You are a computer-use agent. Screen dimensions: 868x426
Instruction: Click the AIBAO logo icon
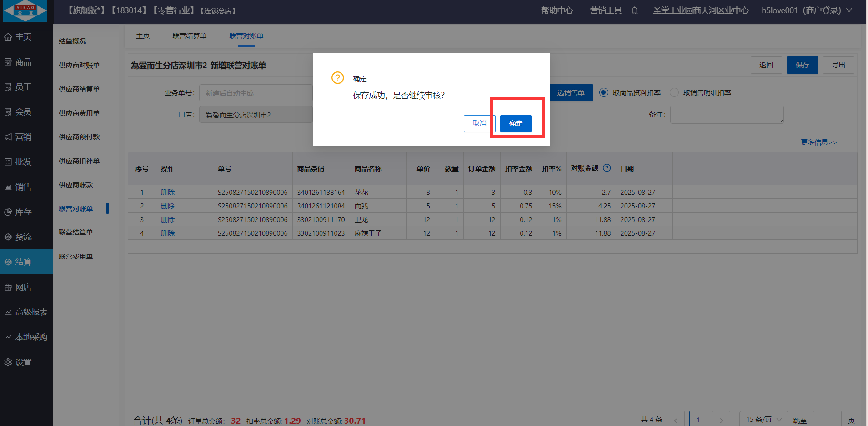[x=25, y=11]
